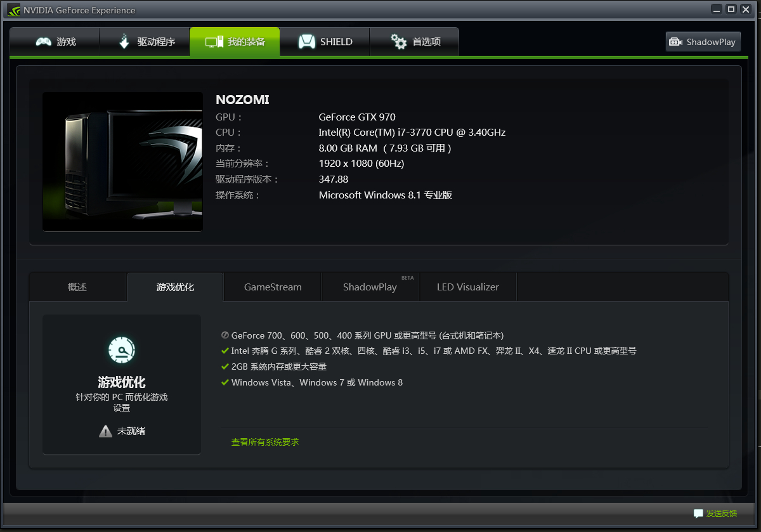
Task: Select the 游戏优化 sub-tab
Action: point(175,287)
